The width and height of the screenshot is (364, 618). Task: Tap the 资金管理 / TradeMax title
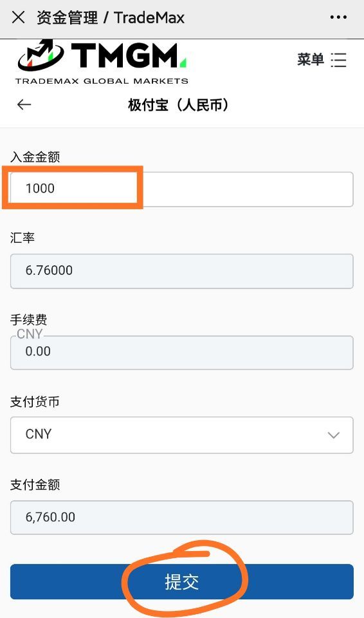pos(111,18)
